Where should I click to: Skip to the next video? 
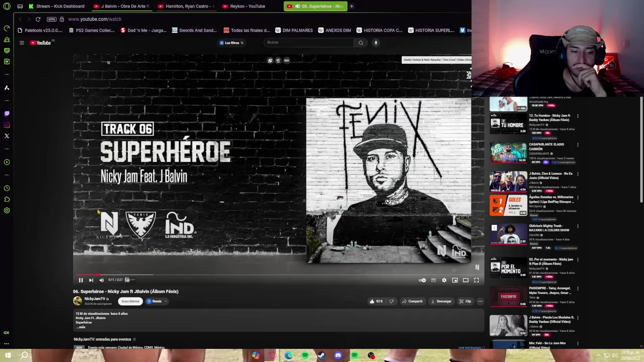91,280
